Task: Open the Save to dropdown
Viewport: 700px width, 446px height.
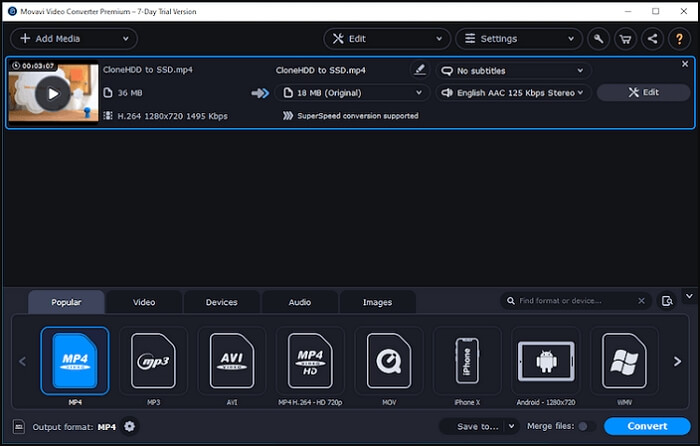Action: coord(480,427)
